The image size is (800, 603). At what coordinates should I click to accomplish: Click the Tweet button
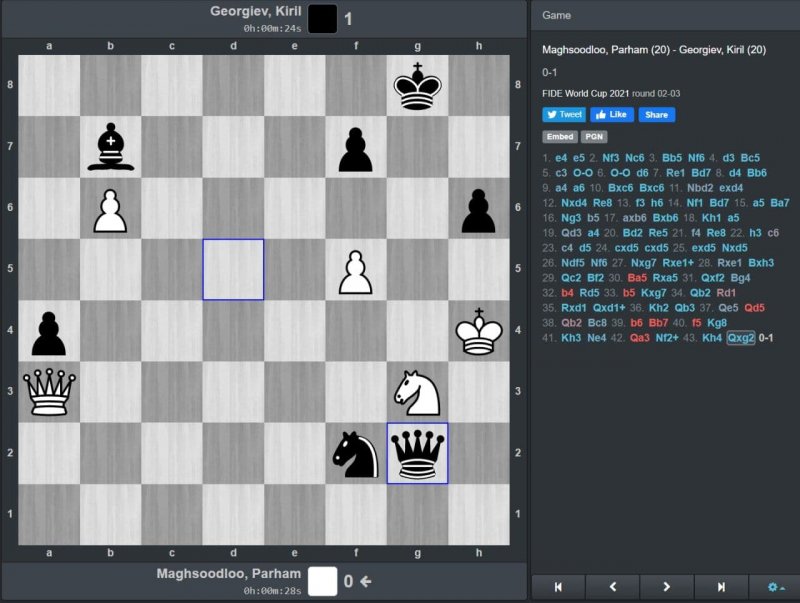pos(564,115)
